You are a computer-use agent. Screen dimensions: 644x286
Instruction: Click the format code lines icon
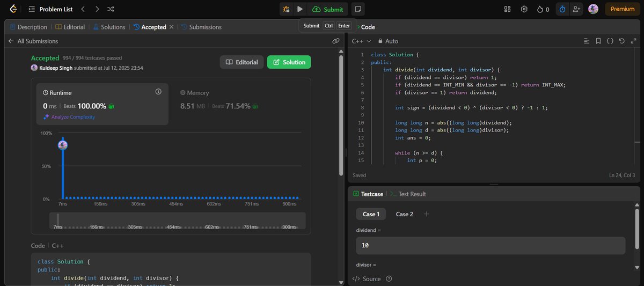(587, 41)
